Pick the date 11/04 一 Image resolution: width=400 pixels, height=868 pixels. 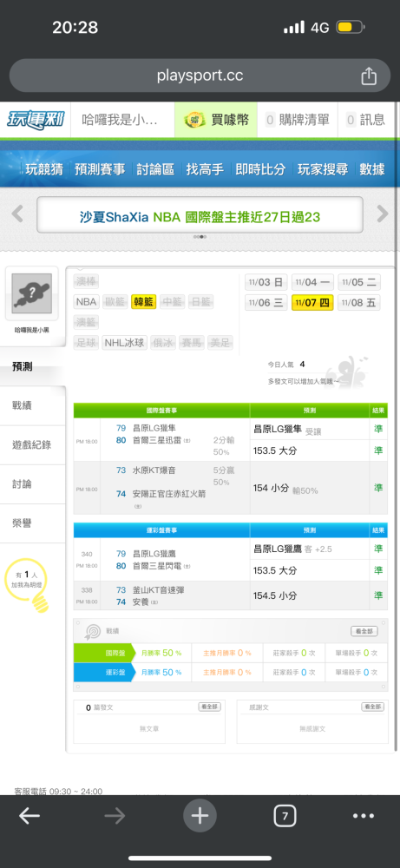click(x=312, y=282)
